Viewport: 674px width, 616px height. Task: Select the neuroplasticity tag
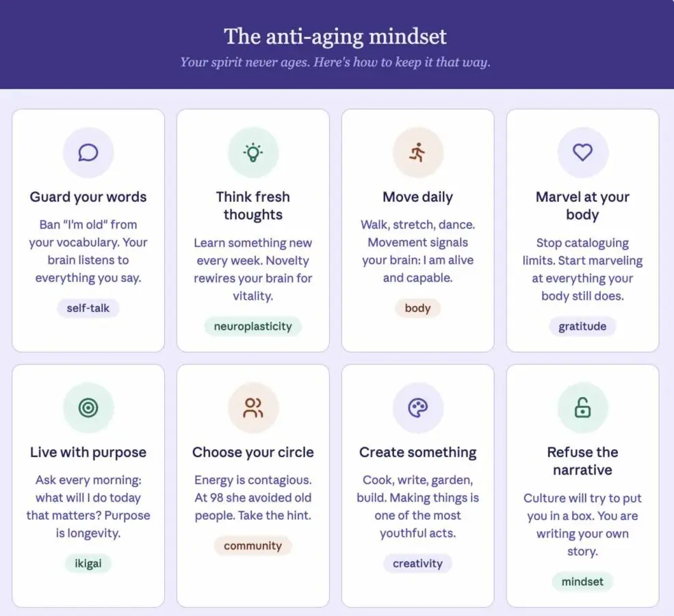coord(253,326)
